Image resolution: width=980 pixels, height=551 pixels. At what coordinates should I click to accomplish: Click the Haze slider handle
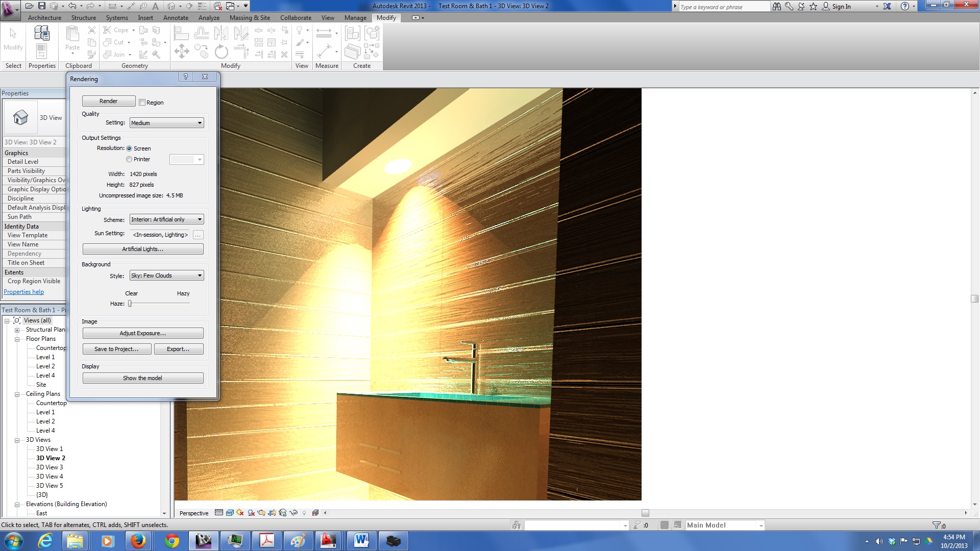point(130,304)
